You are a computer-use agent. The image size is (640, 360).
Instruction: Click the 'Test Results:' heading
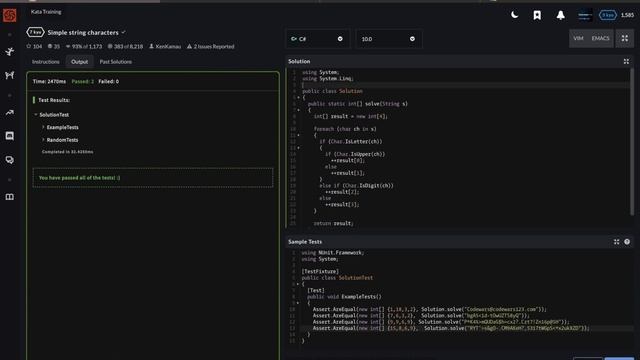54,100
